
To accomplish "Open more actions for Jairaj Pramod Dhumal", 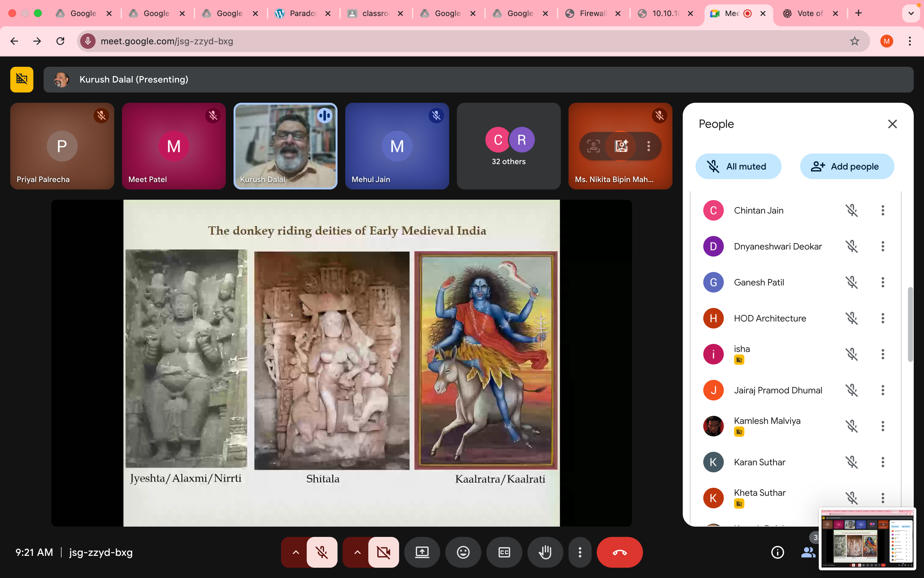I will 882,390.
